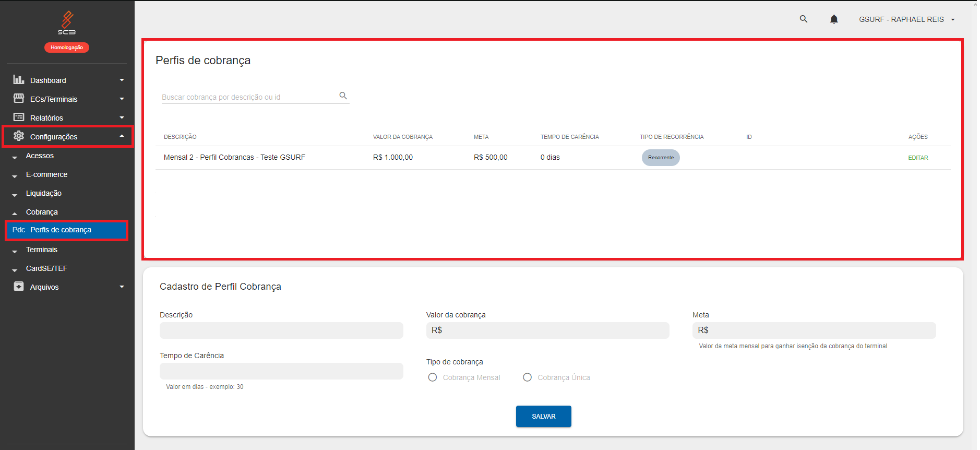Click the ECs/Terminais store icon
980x450 pixels.
19,99
